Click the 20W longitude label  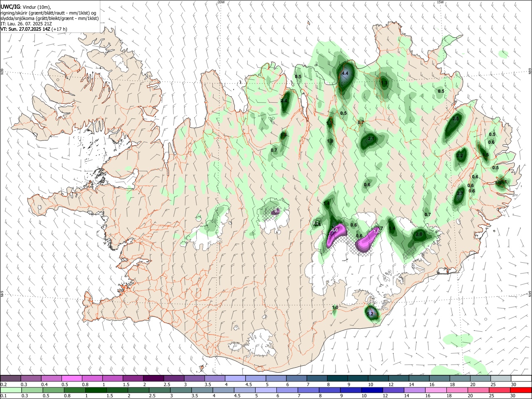221,2
